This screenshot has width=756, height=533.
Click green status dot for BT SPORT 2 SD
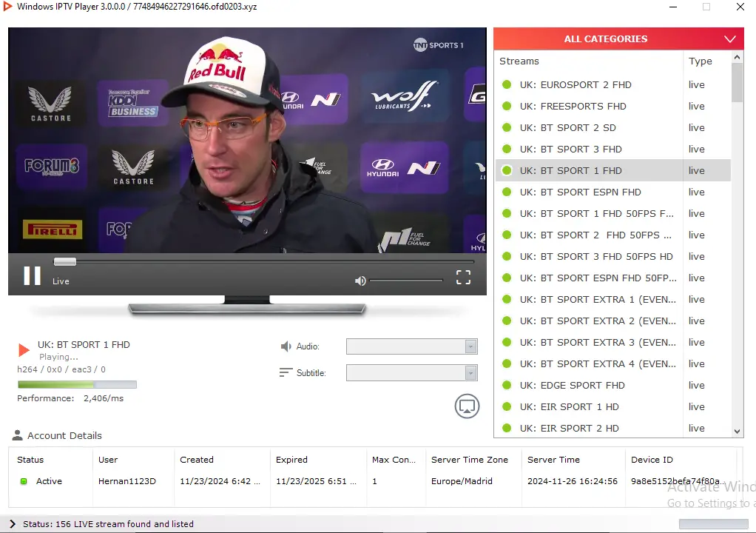coord(507,127)
